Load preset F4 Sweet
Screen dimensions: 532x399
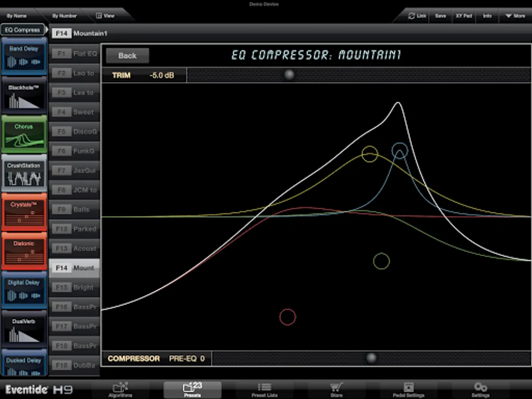(74, 112)
